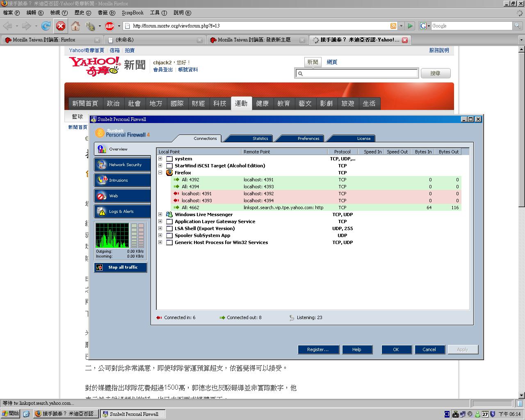Open Logs & Alerts section
This screenshot has height=420, width=525.
tap(122, 211)
